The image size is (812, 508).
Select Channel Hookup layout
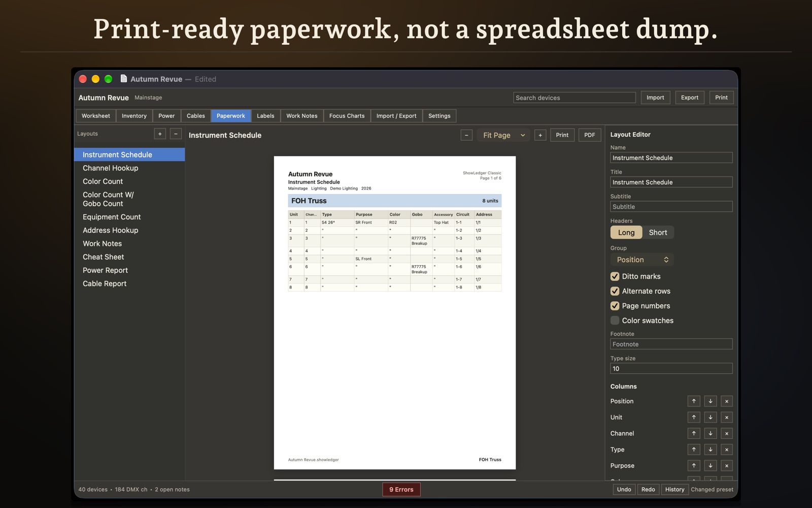(x=129, y=168)
